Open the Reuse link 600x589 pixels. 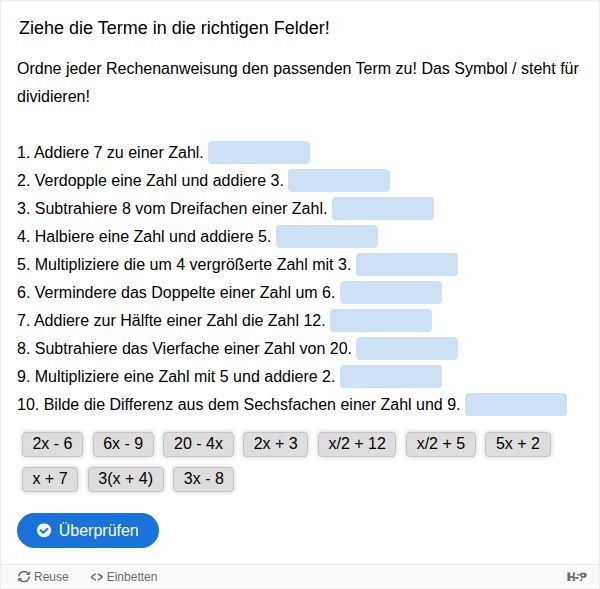43,576
